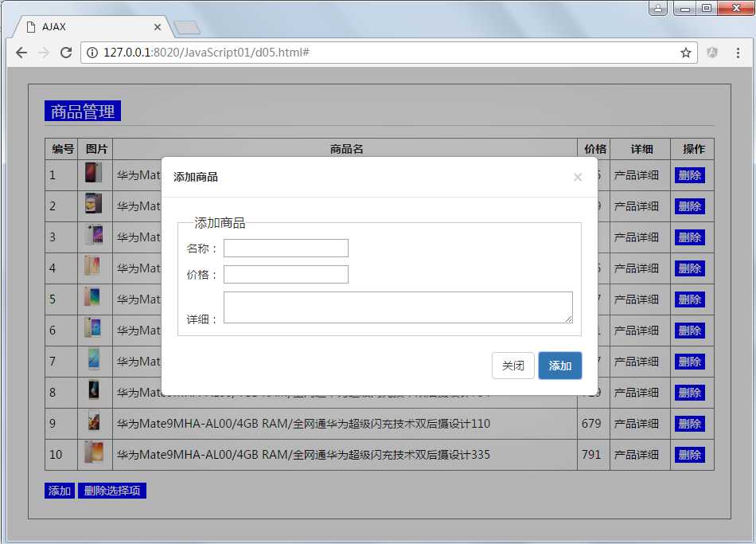Screen dimensions: 756x544
Task: Open 产品详细 link in row 1
Action: (636, 175)
